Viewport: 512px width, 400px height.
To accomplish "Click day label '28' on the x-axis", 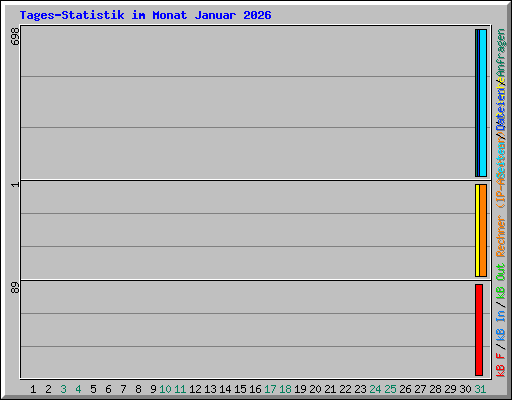I will click(435, 389).
